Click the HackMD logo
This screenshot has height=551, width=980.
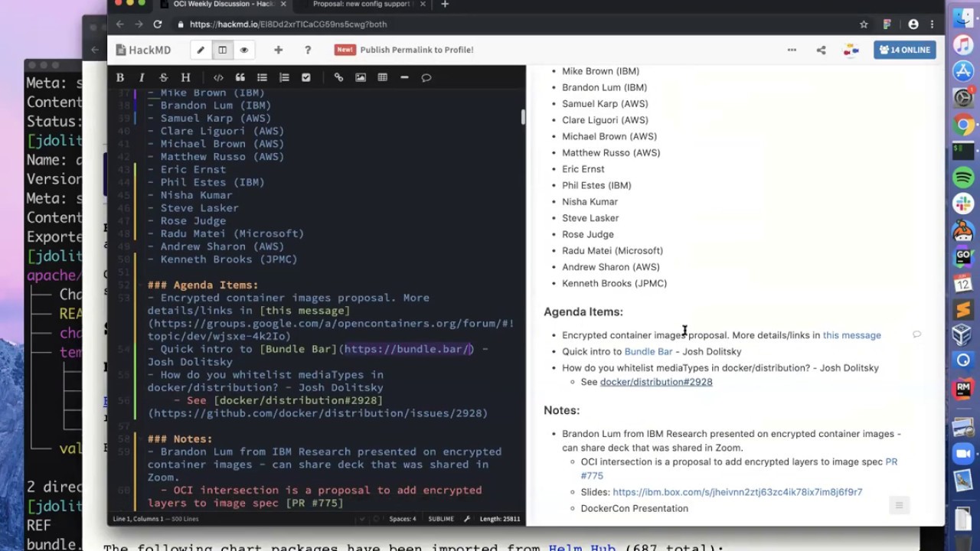point(143,50)
